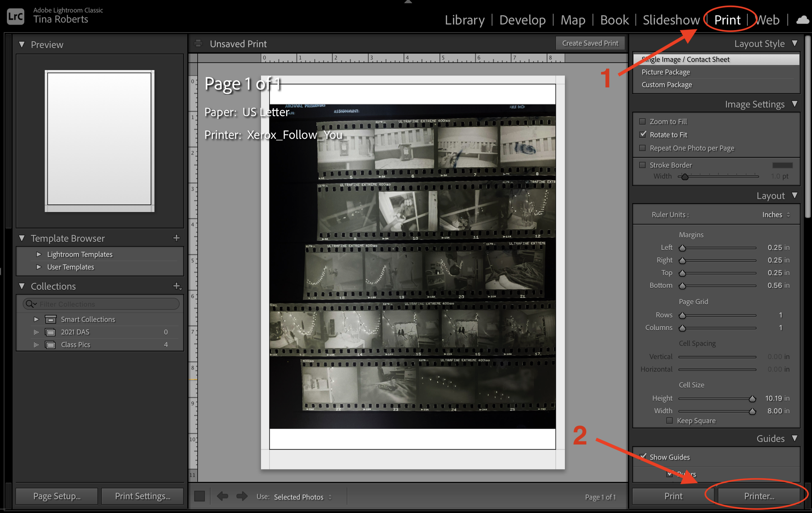
Task: Disable the Rotate to Fit checkbox
Action: point(642,134)
